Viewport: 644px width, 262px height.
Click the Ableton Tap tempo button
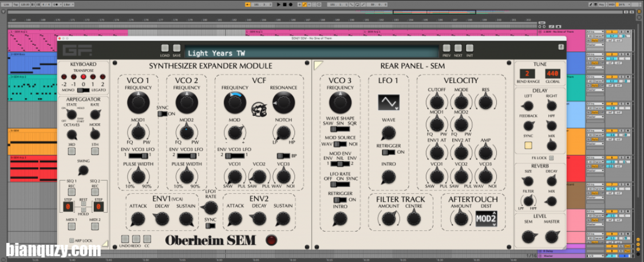[15, 4]
